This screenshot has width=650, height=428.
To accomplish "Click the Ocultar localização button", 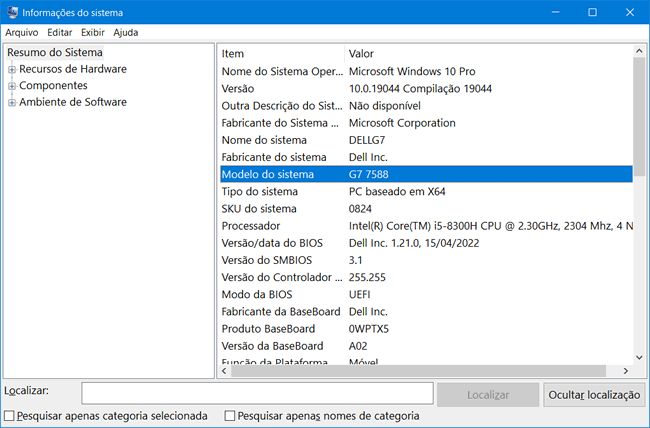I will (594, 395).
